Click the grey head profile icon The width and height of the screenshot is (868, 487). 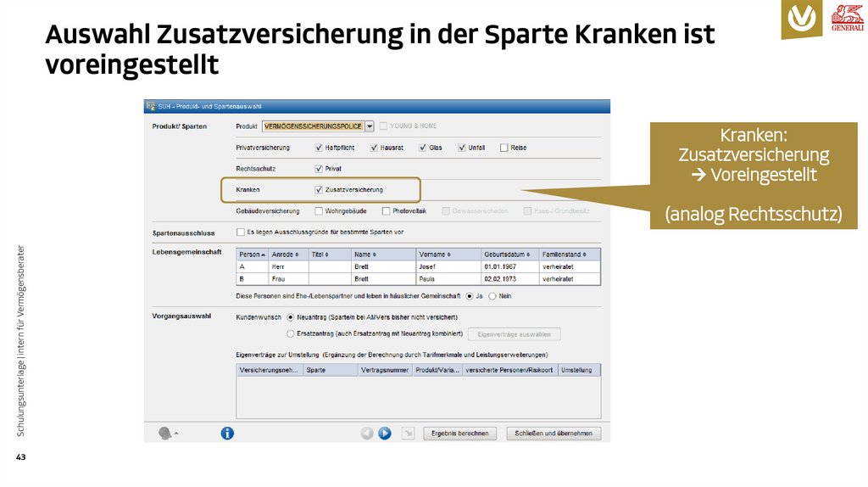click(165, 434)
